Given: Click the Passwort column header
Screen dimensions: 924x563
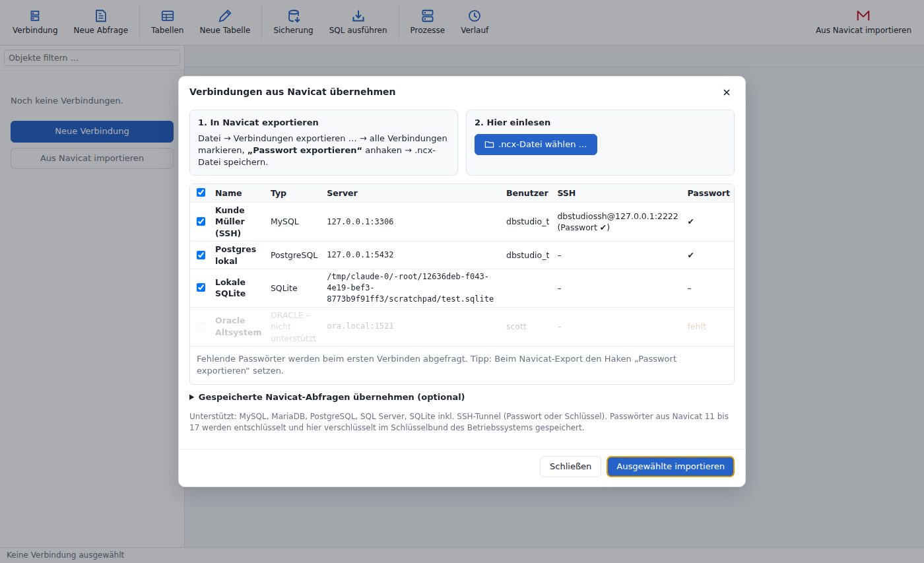Looking at the screenshot, I should [x=708, y=193].
